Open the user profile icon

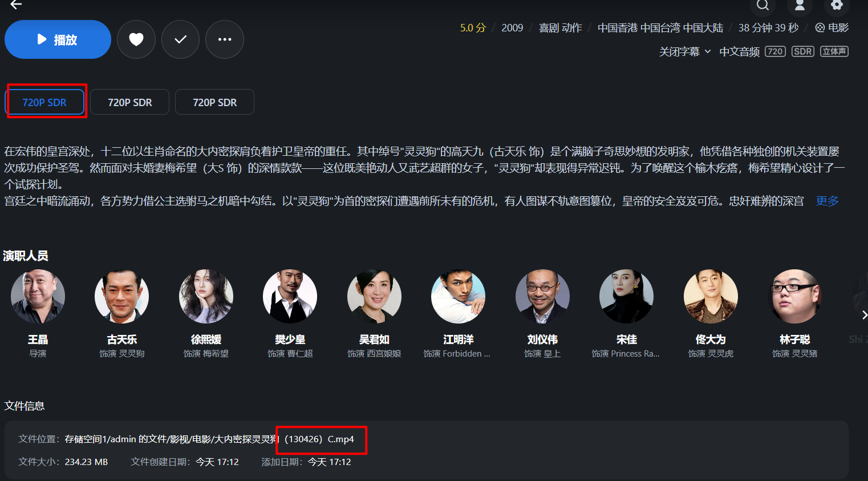coord(800,6)
